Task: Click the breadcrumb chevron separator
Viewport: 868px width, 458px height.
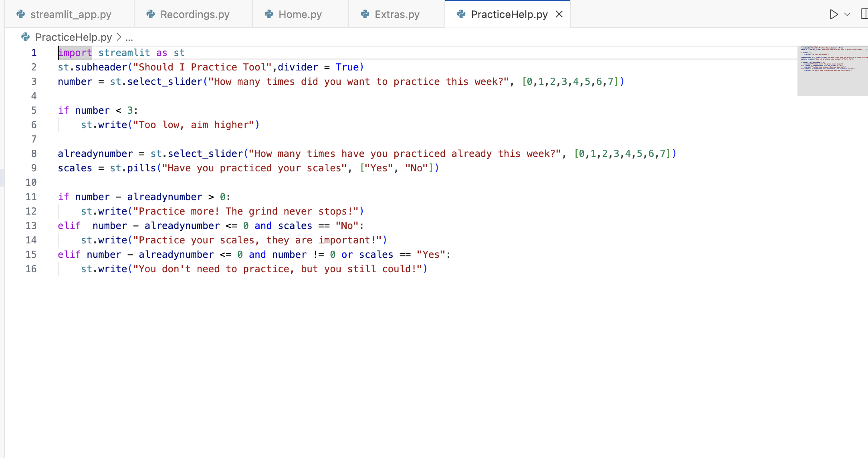Action: point(119,37)
